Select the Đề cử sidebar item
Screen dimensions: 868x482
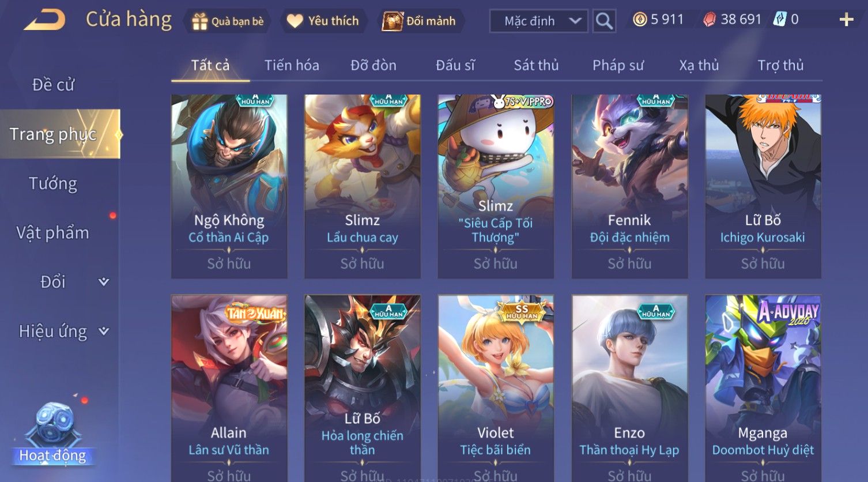53,85
